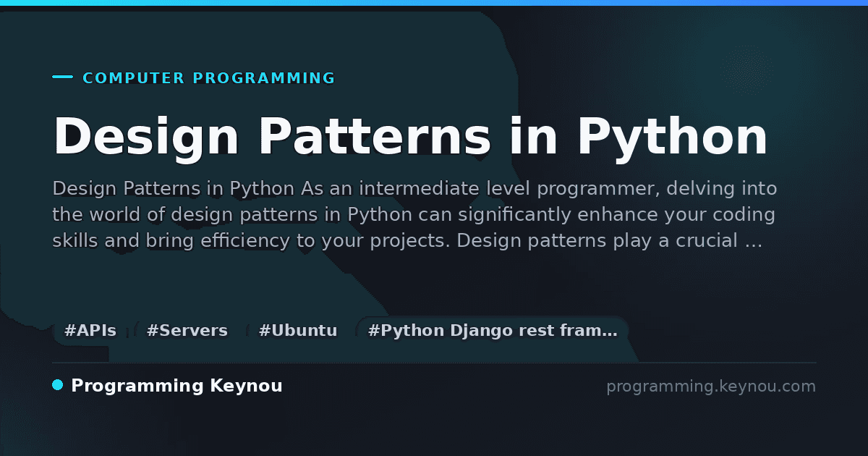Screen dimensions: 868x456
Task: Click the Programming Keynou site name
Action: tap(176, 386)
